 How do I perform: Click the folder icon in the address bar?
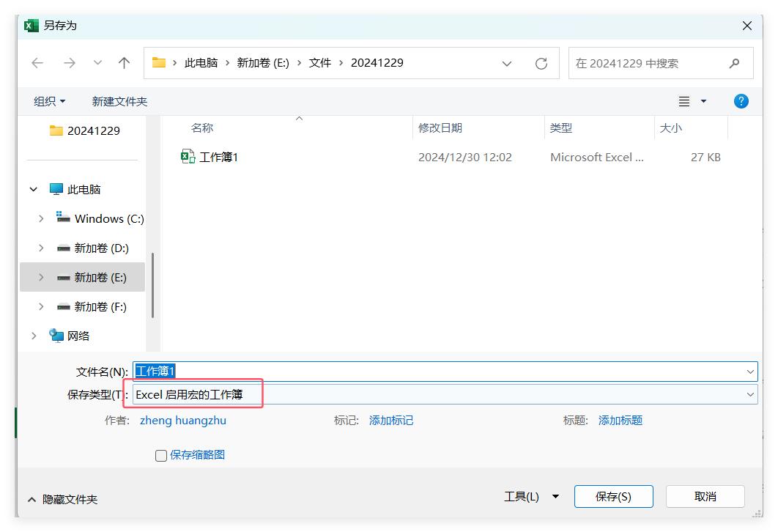tap(159, 62)
